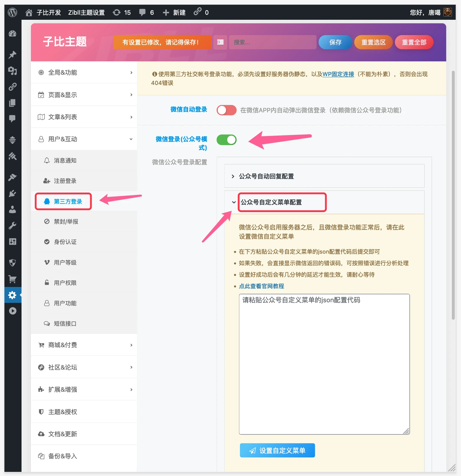Expand 全局&功能 section
The image size is (461, 476).
(84, 73)
